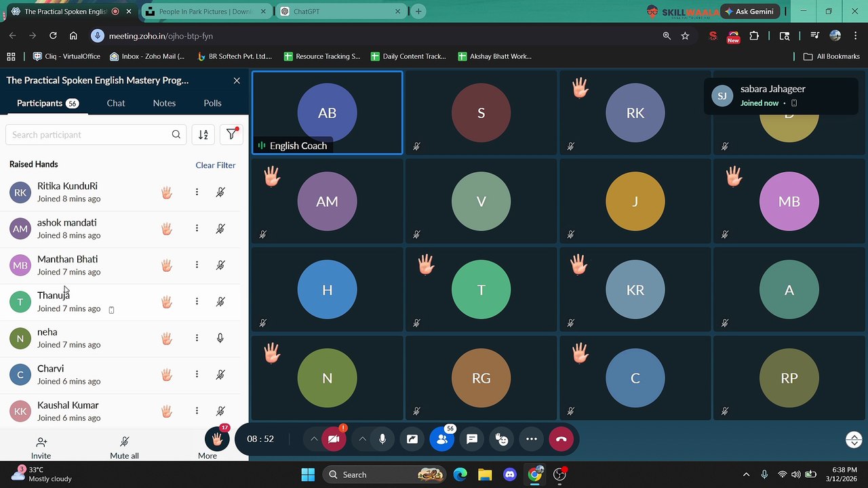Open a new browser tab with plus
868x488 pixels.
pos(418,12)
